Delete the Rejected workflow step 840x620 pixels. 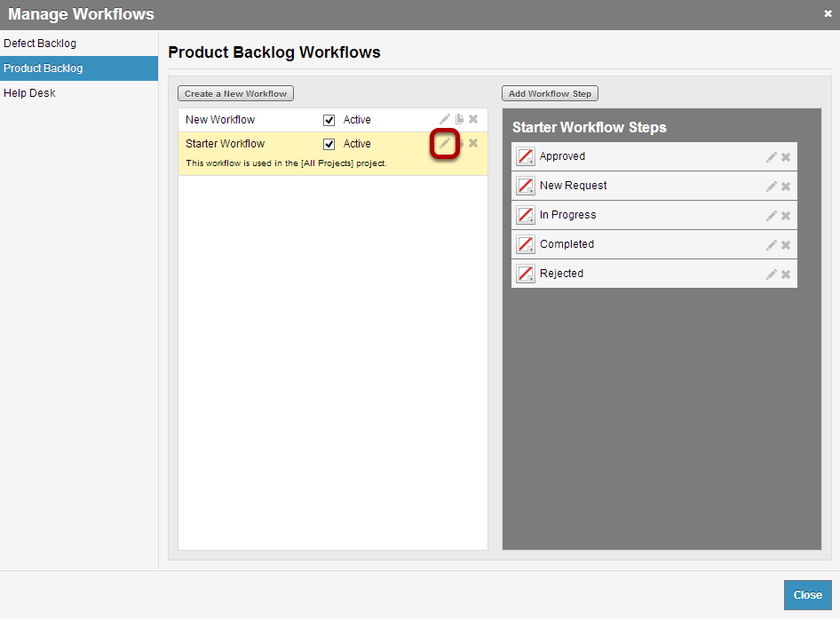click(785, 274)
